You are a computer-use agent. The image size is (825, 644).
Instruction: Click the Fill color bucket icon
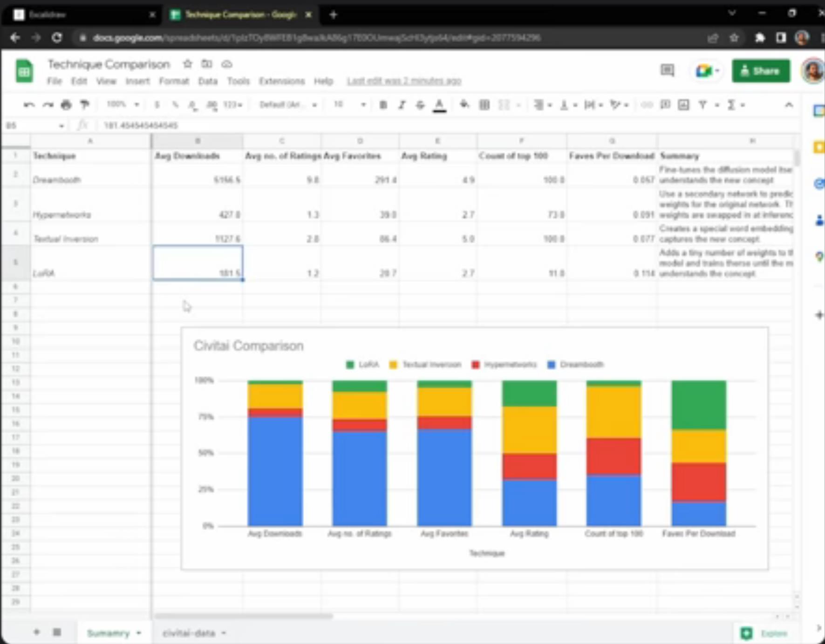pos(464,105)
